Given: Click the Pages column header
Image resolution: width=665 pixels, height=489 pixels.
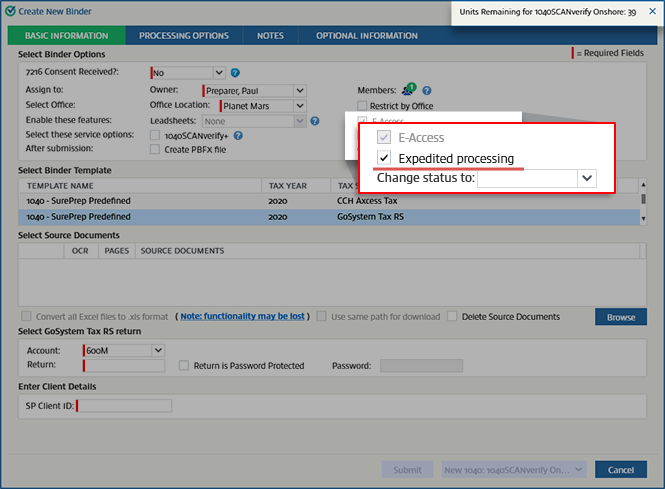Looking at the screenshot, I should click(x=117, y=251).
